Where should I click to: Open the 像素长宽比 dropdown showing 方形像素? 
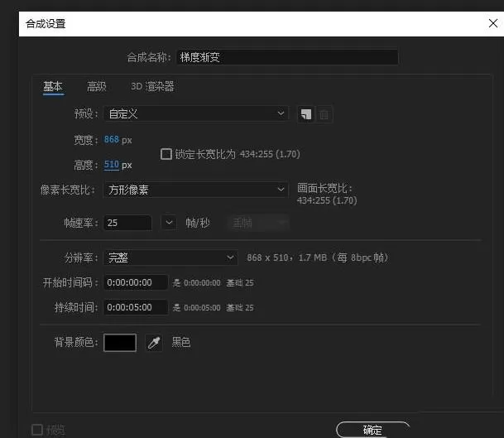pyautogui.click(x=196, y=190)
